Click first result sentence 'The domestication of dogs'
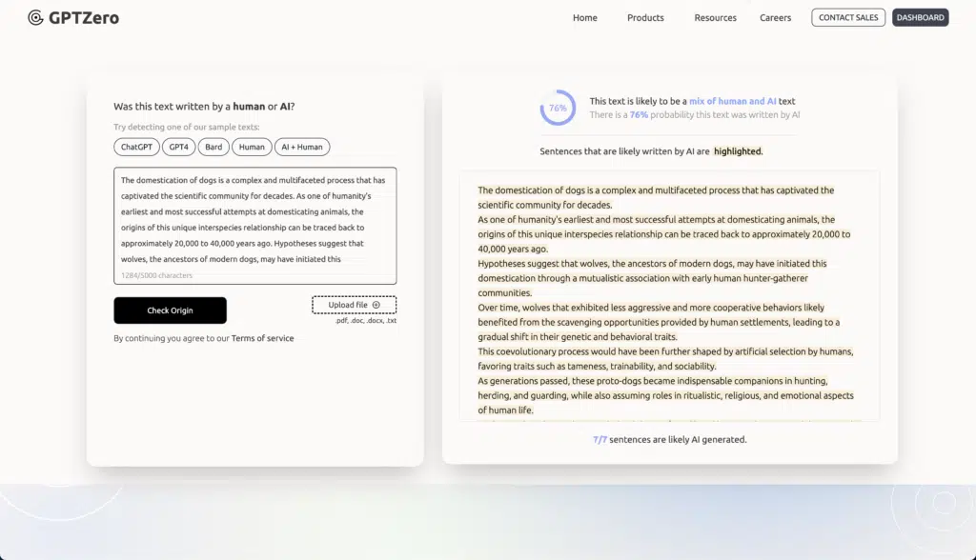976x560 pixels. point(656,197)
